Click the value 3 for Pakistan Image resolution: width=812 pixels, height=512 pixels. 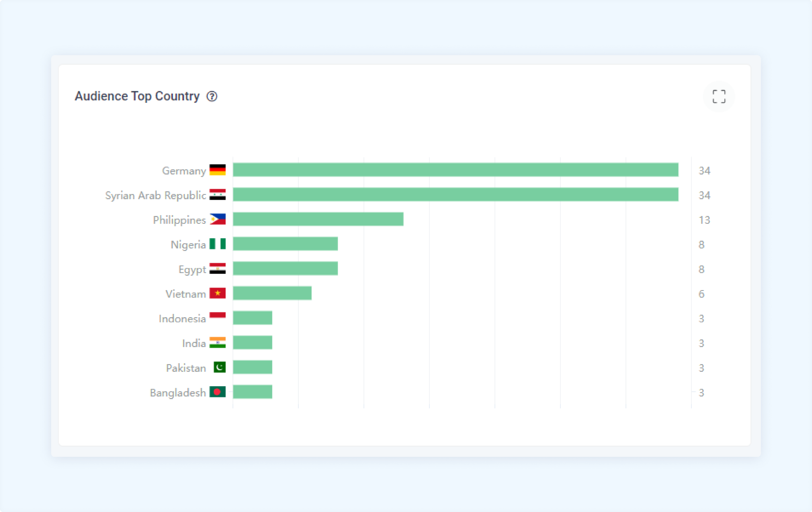pos(701,368)
